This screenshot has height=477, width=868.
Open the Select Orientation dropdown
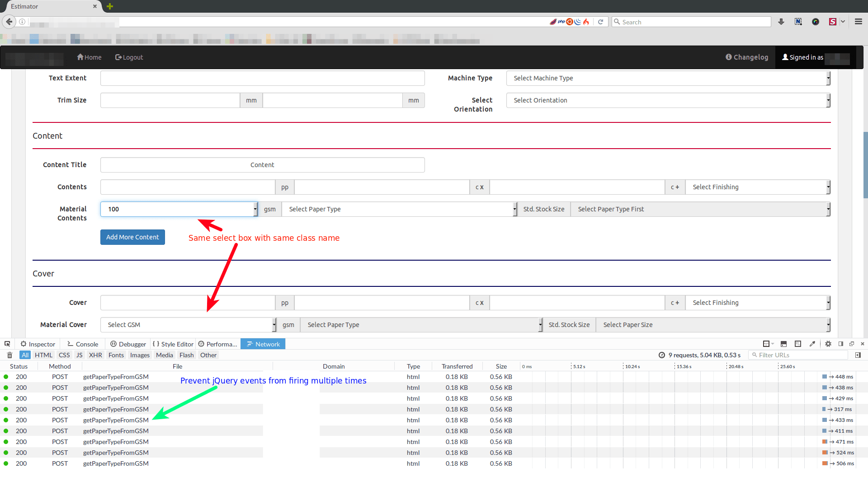click(x=668, y=100)
